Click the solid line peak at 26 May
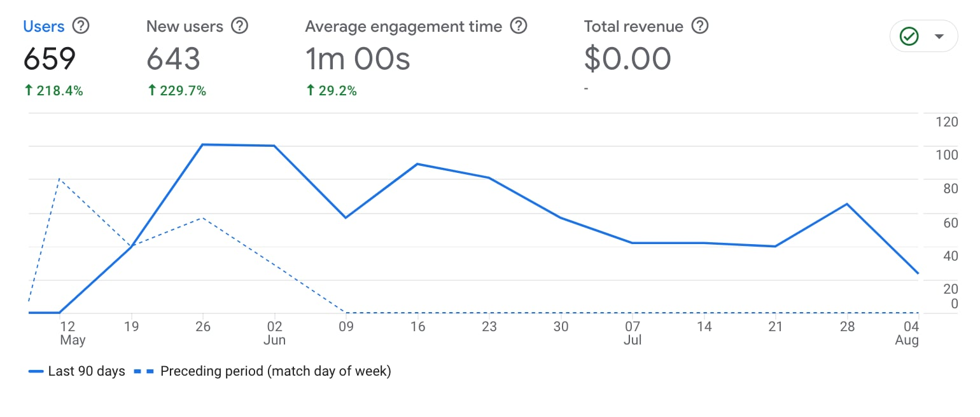980x417 pixels. pyautogui.click(x=202, y=145)
